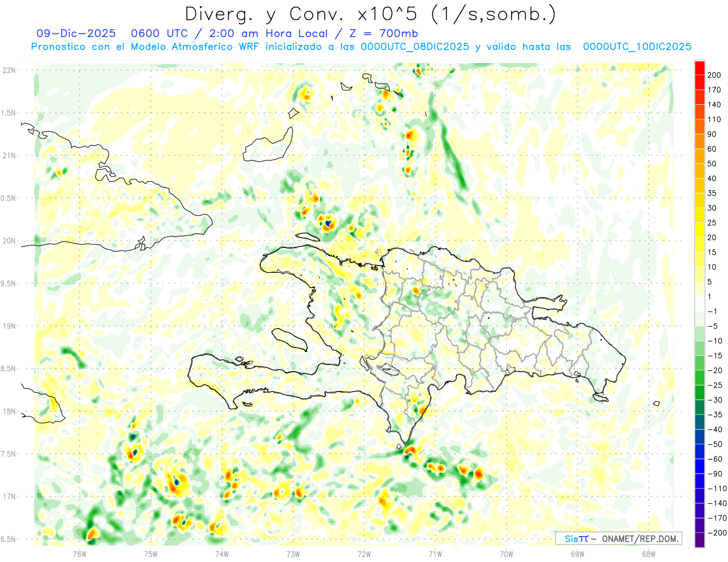This screenshot has width=728, height=562.
Task: Click the dark red swatch at the colorbar top
Action: pyautogui.click(x=699, y=67)
